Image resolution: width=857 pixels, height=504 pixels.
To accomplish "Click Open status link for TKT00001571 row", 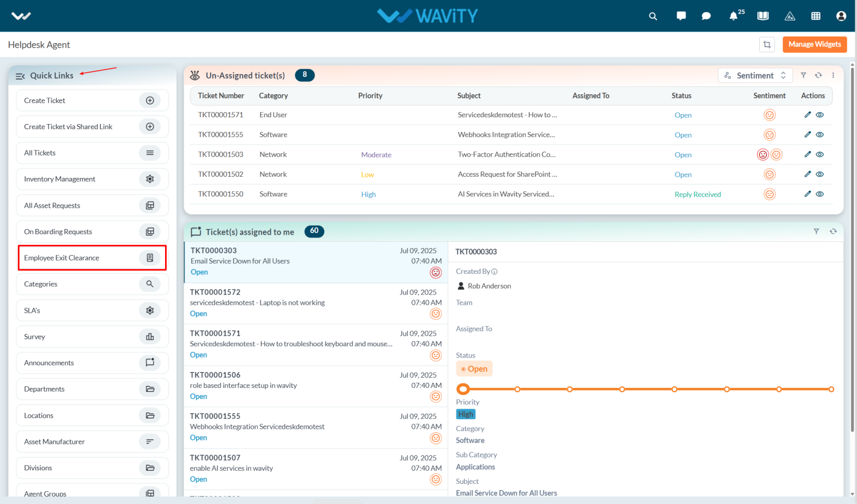I will click(x=683, y=115).
